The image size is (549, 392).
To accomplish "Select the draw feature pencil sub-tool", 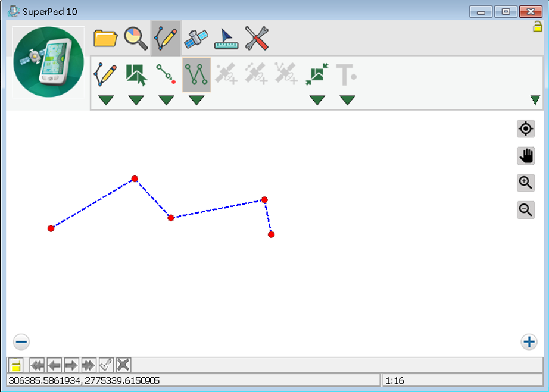I will pyautogui.click(x=105, y=74).
